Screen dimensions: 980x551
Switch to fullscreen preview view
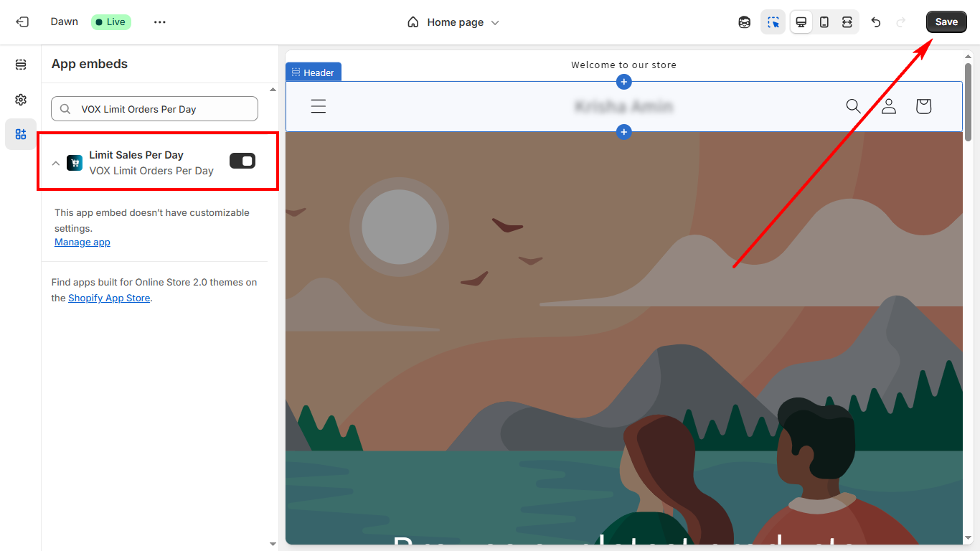[x=847, y=22]
